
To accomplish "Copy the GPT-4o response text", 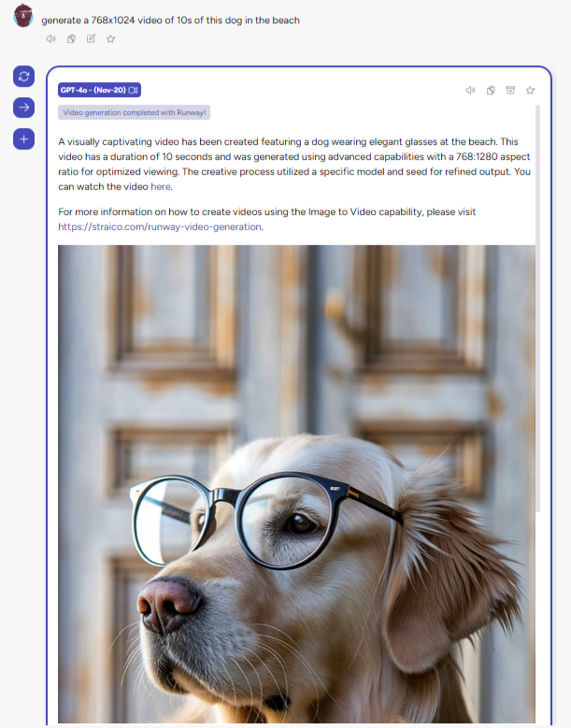I will pyautogui.click(x=491, y=90).
